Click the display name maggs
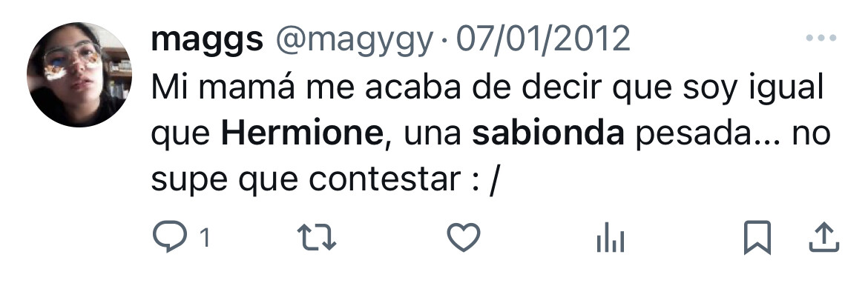The width and height of the screenshot is (868, 286). tap(207, 41)
